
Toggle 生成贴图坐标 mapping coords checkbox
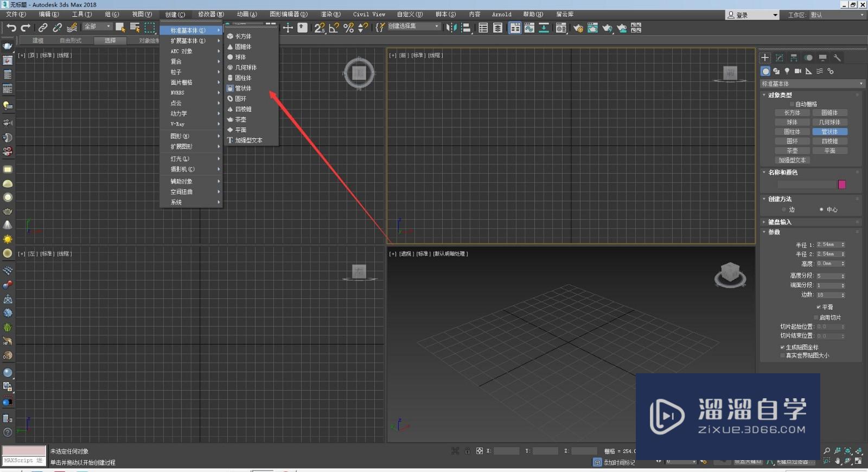[782, 347]
